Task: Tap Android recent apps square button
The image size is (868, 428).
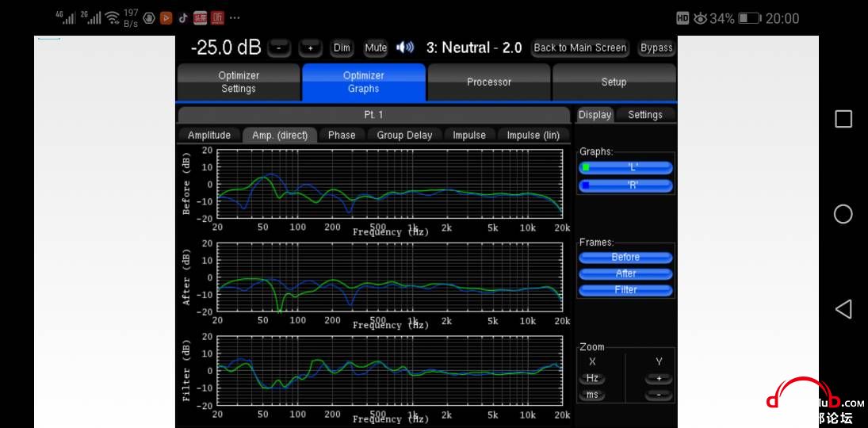Action: coord(843,119)
